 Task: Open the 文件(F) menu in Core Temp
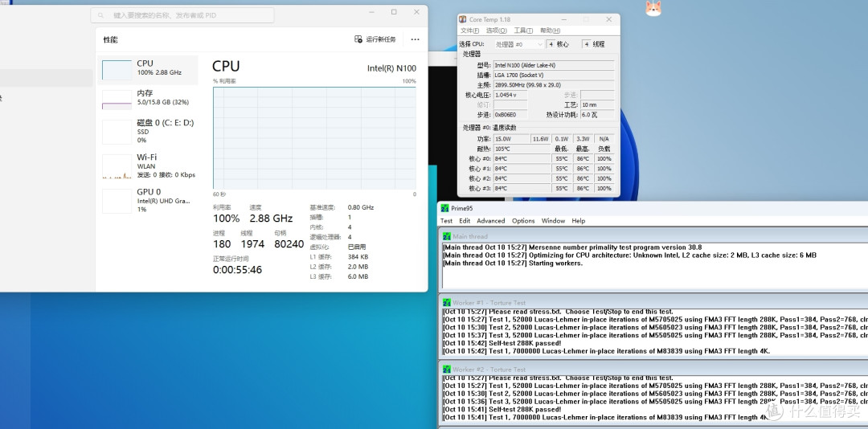pos(470,31)
